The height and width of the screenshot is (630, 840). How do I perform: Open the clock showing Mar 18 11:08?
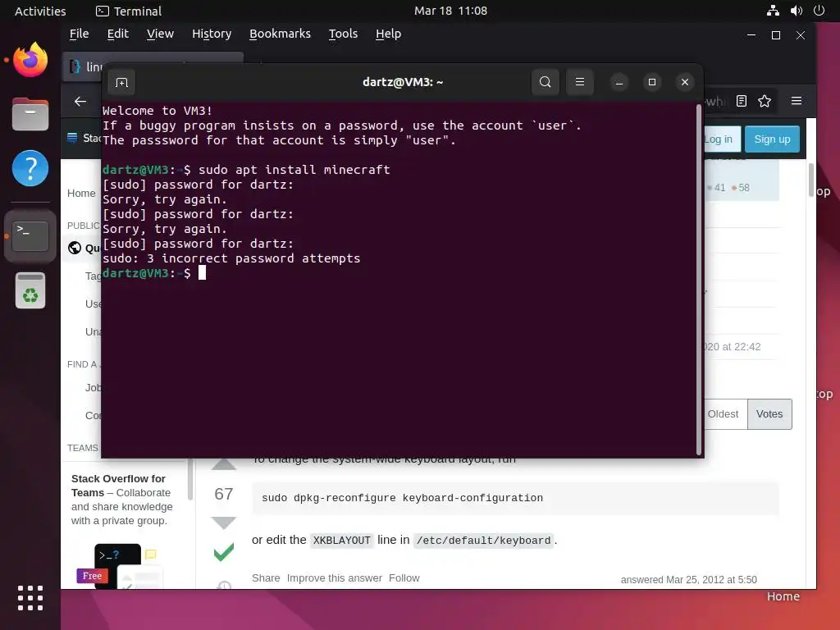(x=450, y=11)
